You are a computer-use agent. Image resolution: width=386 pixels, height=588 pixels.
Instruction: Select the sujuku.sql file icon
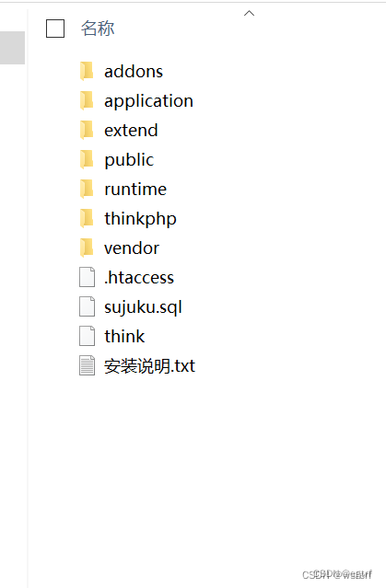pyautogui.click(x=87, y=306)
